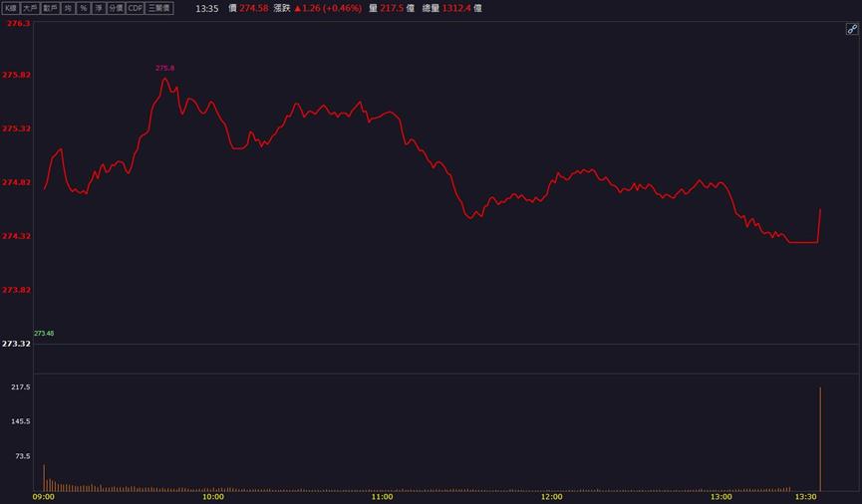Click the 273.32 reference price label
Screen dimensions: 862x504
[x=16, y=344]
